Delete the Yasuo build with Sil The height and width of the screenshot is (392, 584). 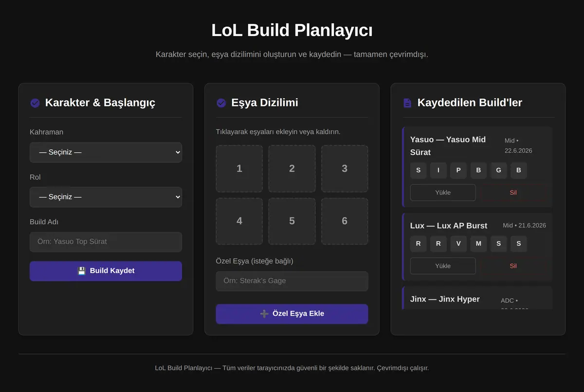(x=513, y=193)
